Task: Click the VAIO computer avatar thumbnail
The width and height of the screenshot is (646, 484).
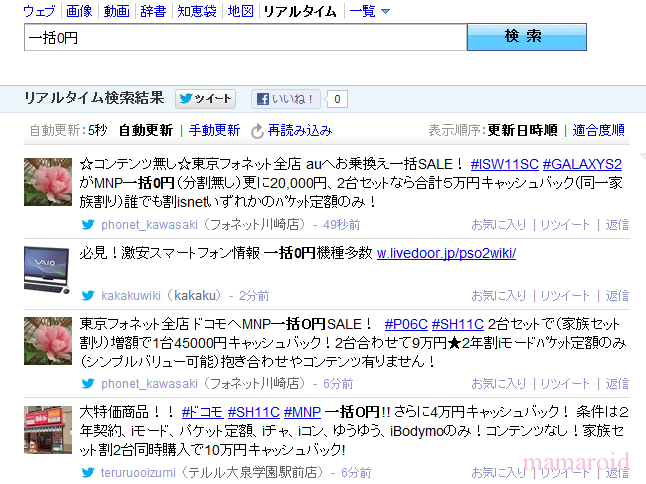Action: (x=47, y=268)
